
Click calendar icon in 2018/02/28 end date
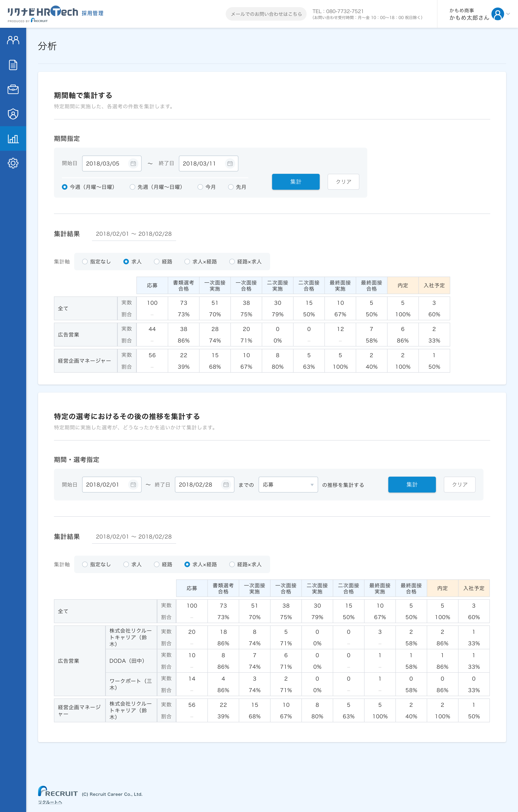[x=226, y=485]
